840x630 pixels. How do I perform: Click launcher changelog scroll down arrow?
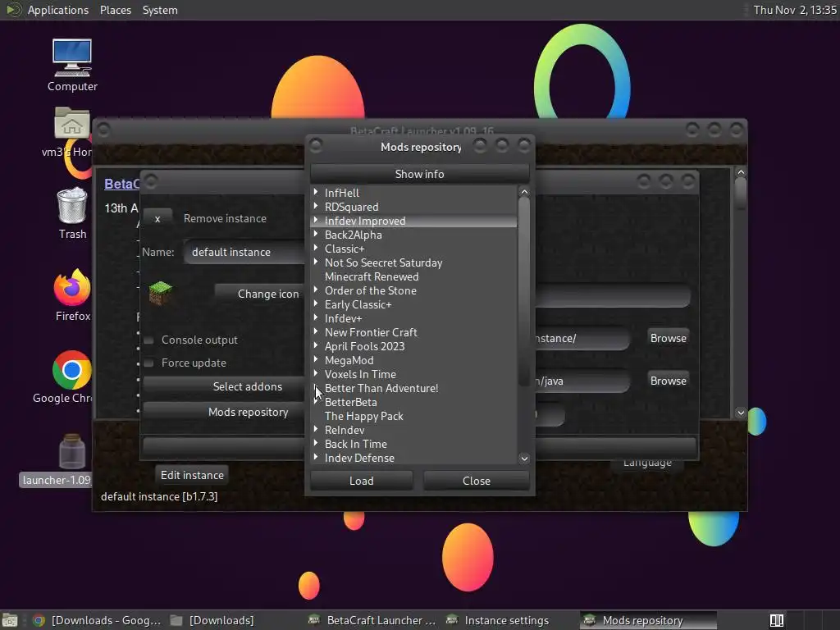[741, 413]
